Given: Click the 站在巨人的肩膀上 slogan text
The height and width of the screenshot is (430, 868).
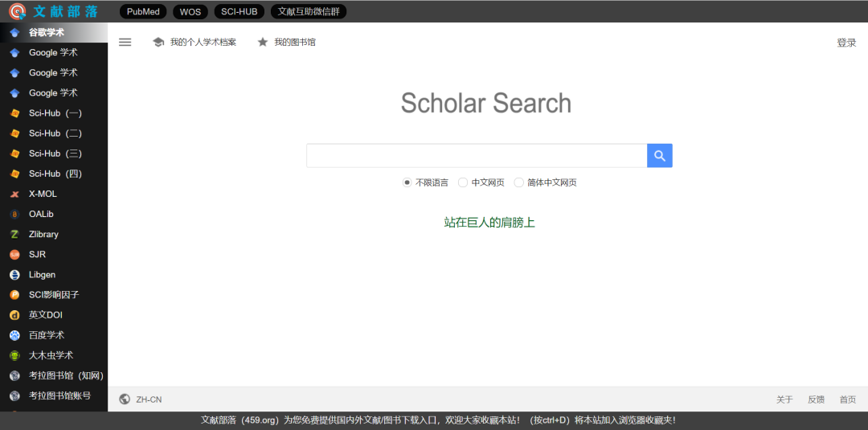Looking at the screenshot, I should click(x=489, y=223).
